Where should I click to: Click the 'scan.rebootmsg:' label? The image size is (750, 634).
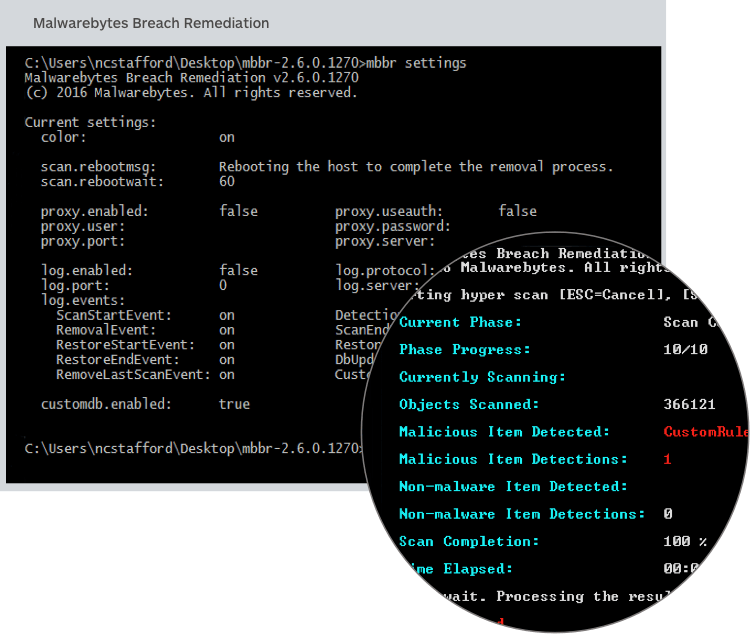tap(99, 167)
